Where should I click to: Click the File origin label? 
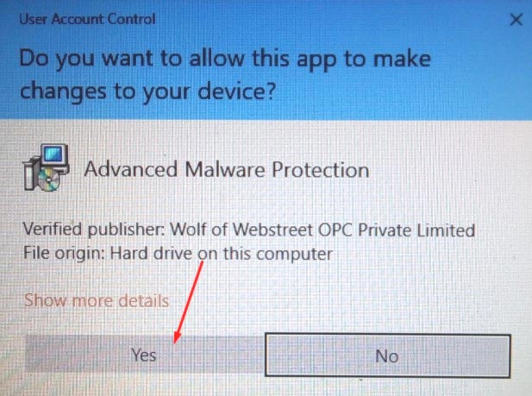pyautogui.click(x=64, y=254)
